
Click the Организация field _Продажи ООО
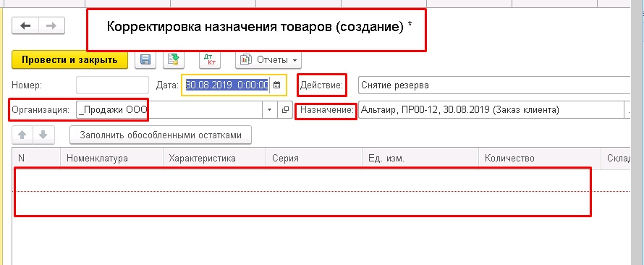(169, 110)
